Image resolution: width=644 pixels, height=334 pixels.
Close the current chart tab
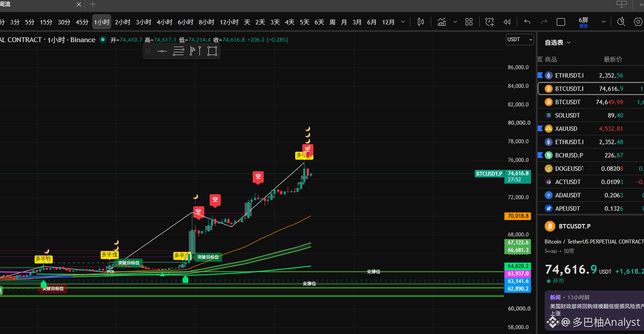pos(79,4)
